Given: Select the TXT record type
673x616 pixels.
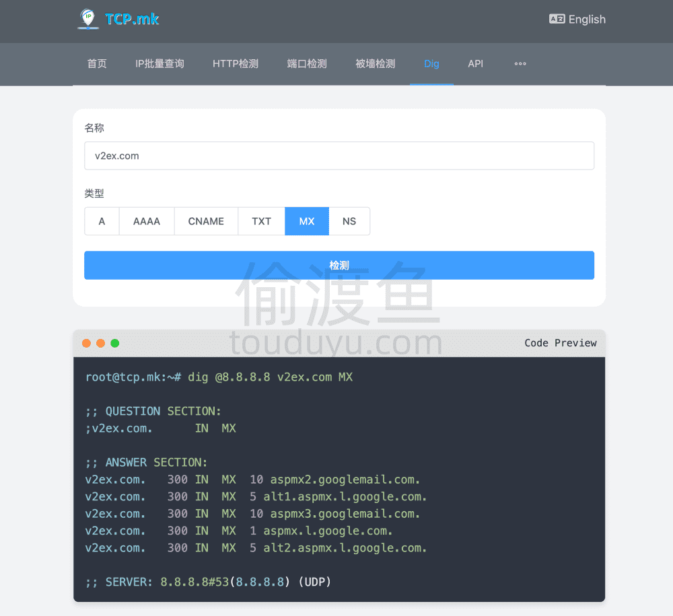Looking at the screenshot, I should (261, 221).
